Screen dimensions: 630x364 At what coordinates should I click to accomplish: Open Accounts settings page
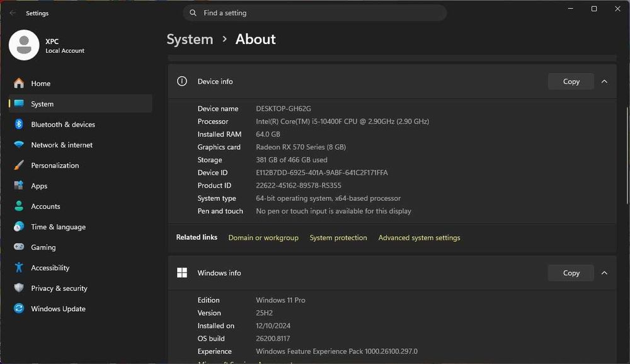coord(81,206)
